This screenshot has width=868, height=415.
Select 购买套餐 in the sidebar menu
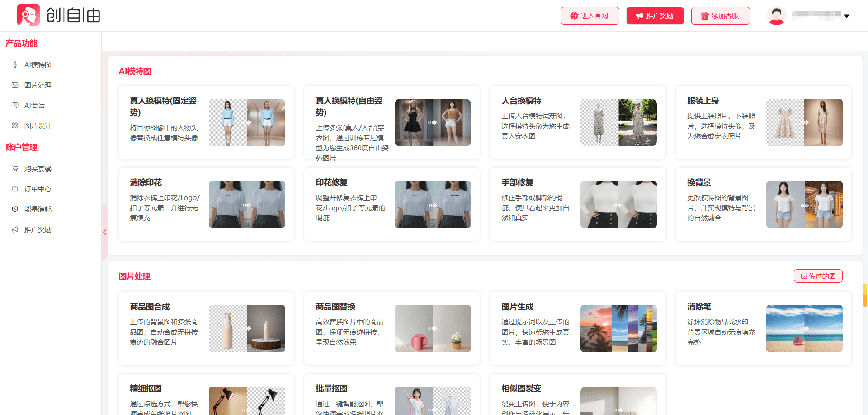[x=38, y=168]
